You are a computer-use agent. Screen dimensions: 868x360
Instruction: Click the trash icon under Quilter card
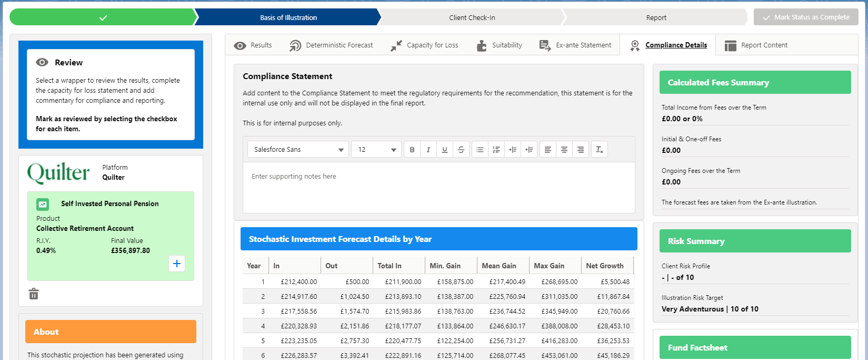pyautogui.click(x=34, y=294)
